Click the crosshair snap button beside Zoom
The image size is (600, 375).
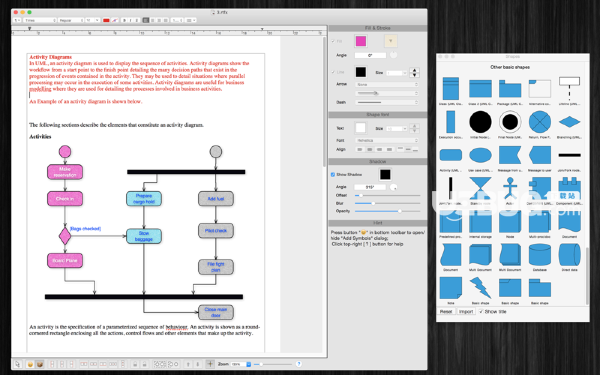210,364
